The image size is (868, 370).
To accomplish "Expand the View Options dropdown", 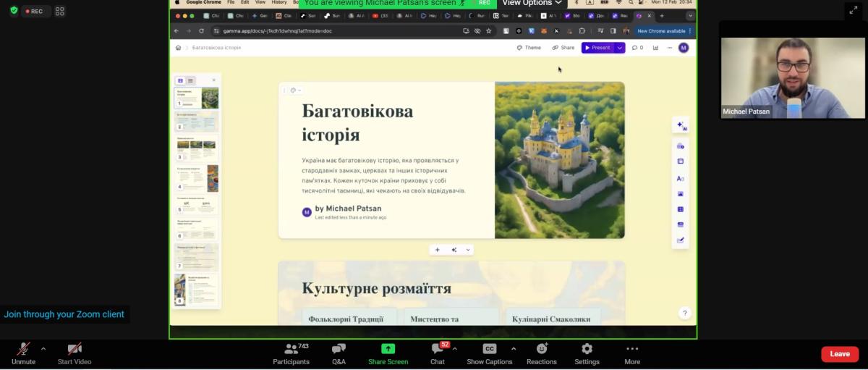I will 532,3.
